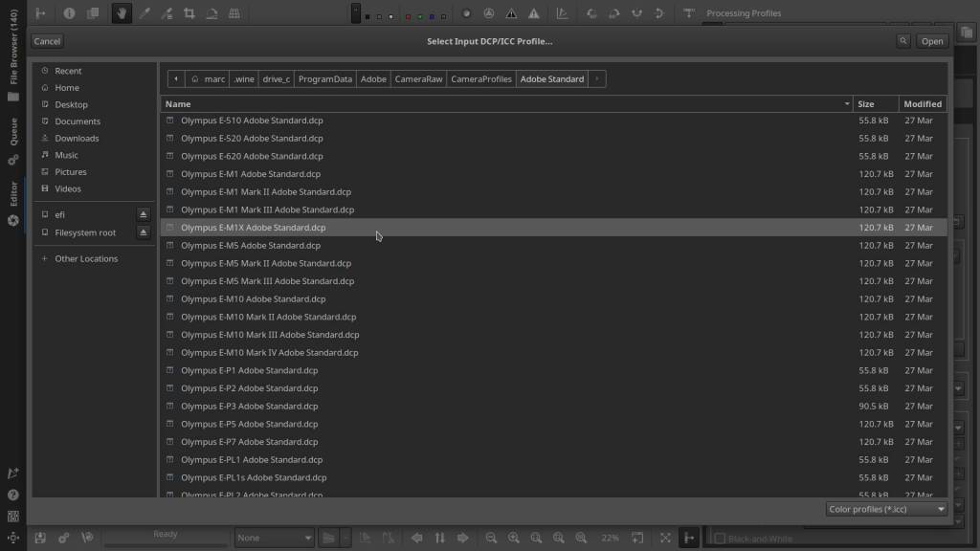The image size is (980, 551).
Task: Toggle the right panel visibility in bottom toolbar
Action: click(x=689, y=538)
